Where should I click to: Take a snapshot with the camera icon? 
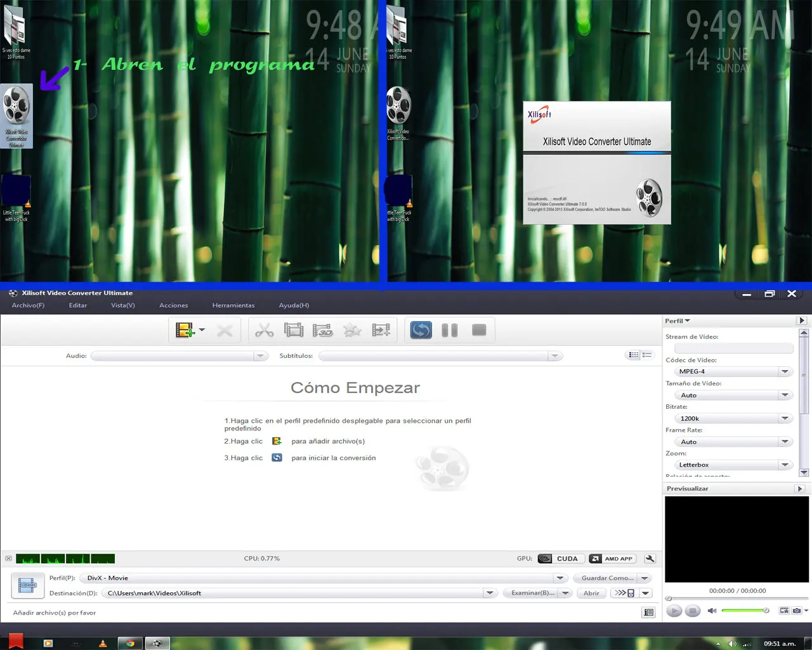click(797, 611)
